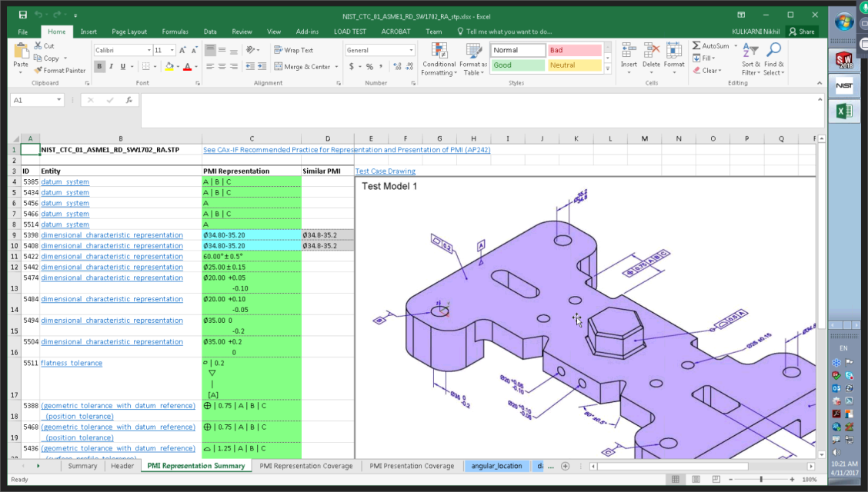Open the Test Case Drawing link
The width and height of the screenshot is (868, 492).
[x=385, y=171]
